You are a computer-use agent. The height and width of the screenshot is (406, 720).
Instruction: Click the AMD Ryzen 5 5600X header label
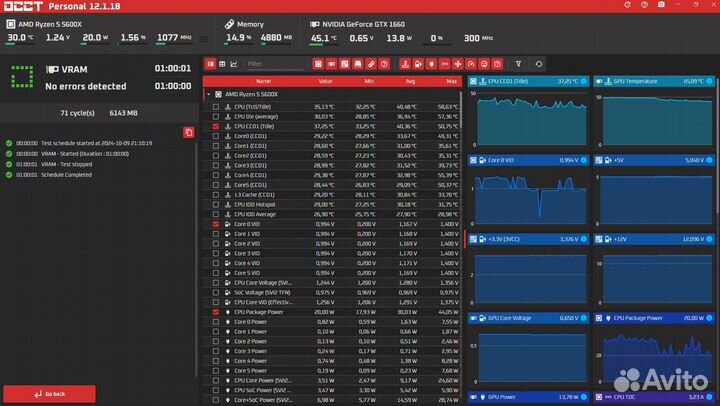(50, 24)
